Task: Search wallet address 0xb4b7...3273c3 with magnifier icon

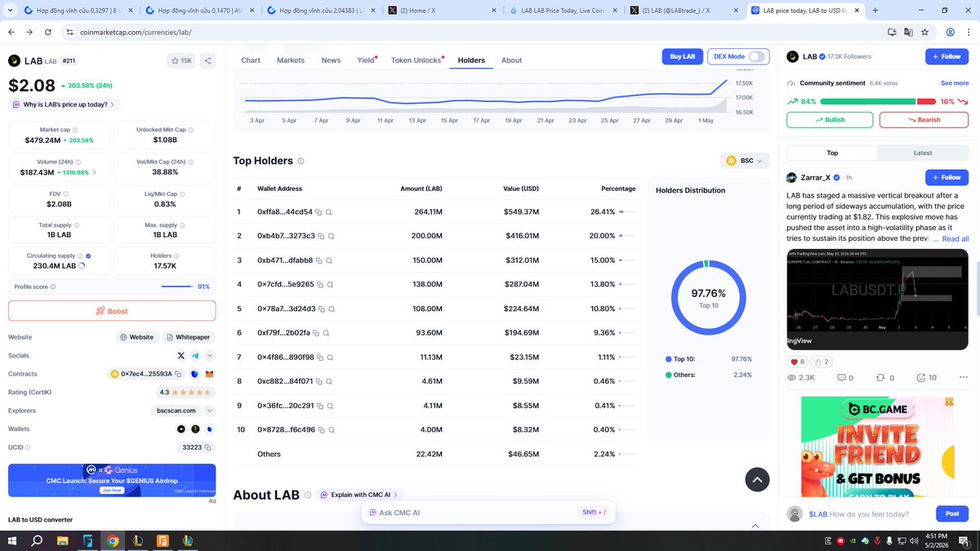Action: (x=332, y=236)
